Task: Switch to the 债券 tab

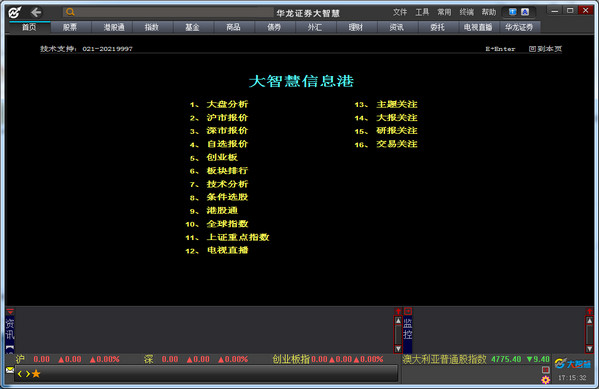Action: pos(274,27)
